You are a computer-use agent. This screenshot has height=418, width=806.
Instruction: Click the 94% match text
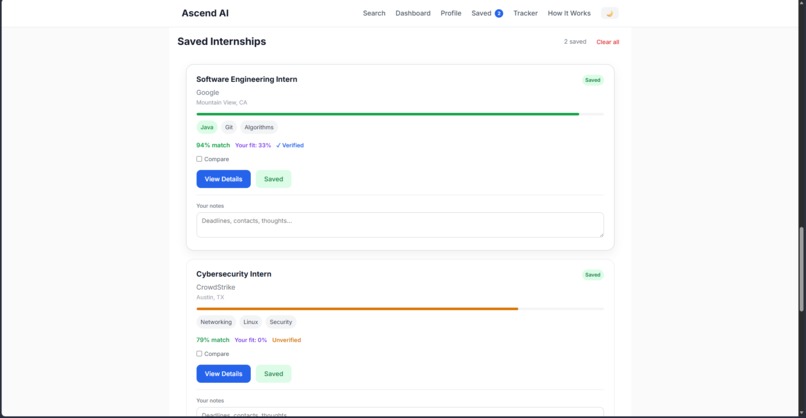(x=213, y=146)
